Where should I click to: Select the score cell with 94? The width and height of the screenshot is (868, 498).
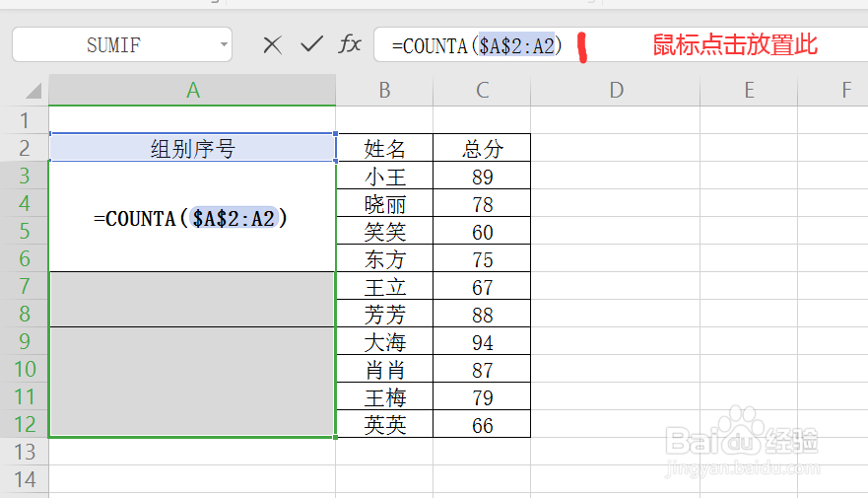[482, 343]
